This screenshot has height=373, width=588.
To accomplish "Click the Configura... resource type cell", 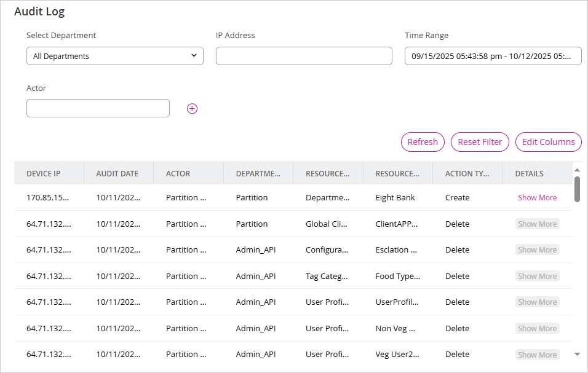I will pyautogui.click(x=327, y=249).
